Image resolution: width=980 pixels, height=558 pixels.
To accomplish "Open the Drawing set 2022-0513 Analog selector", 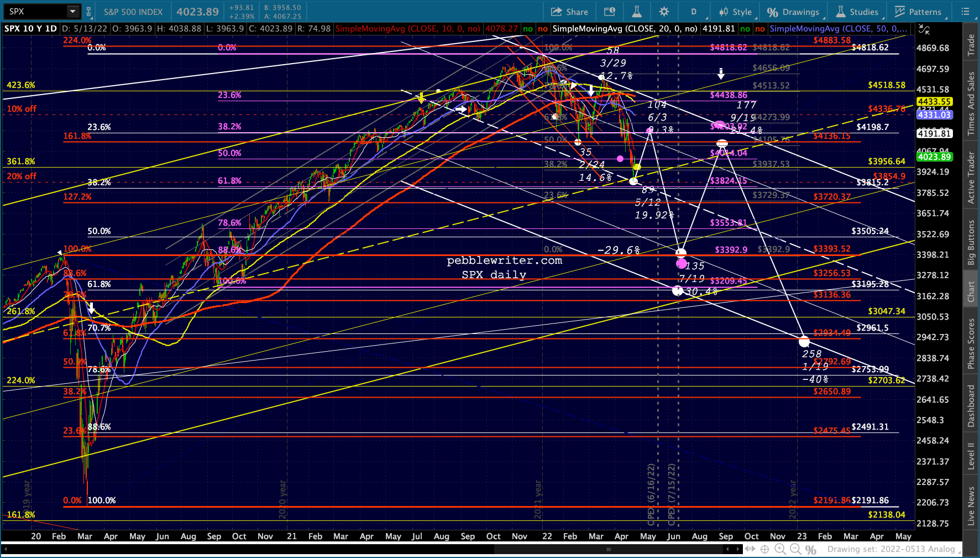I will click(x=895, y=549).
